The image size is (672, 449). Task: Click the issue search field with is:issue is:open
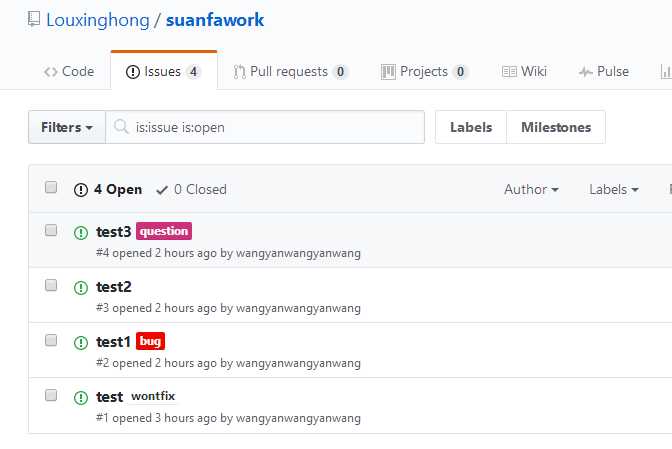265,127
